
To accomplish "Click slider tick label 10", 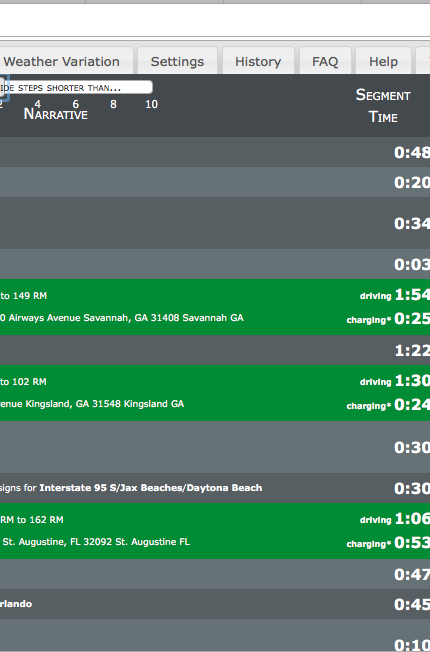I will pos(151,104).
